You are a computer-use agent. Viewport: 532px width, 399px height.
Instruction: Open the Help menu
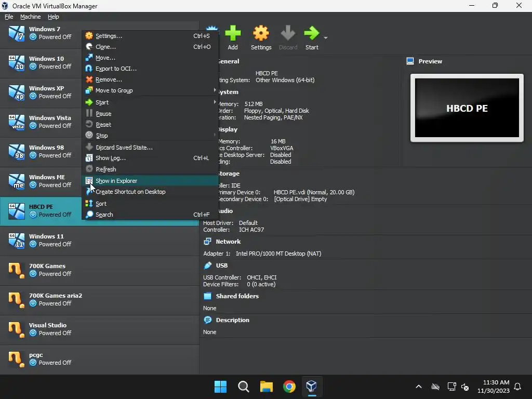54,17
